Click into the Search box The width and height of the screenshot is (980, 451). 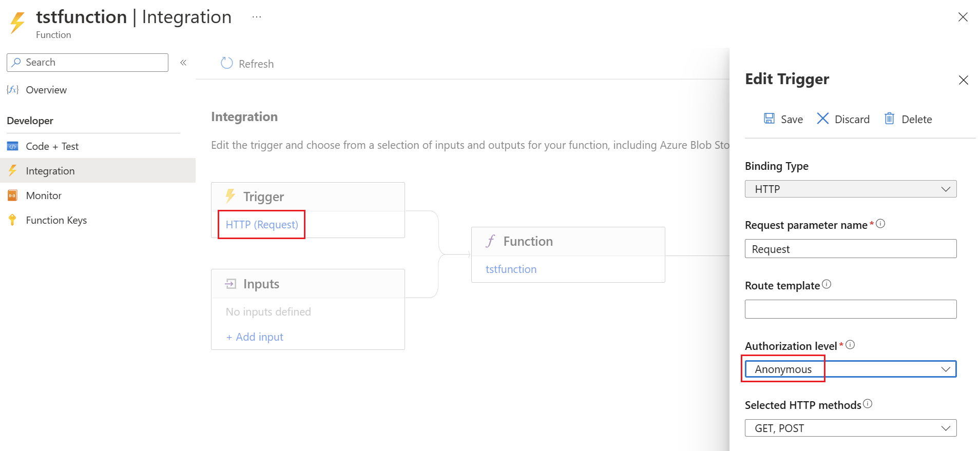click(x=88, y=63)
